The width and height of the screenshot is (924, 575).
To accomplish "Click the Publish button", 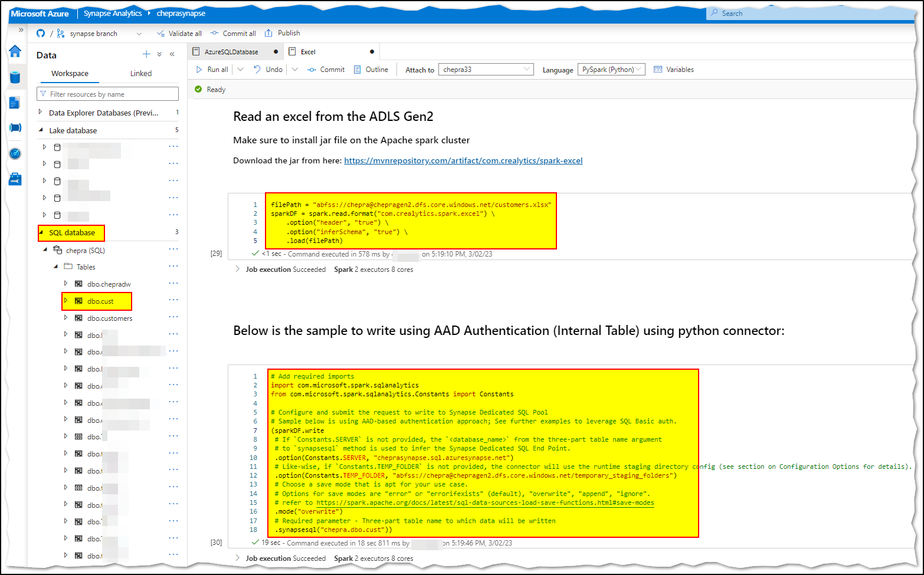I will click(x=283, y=33).
